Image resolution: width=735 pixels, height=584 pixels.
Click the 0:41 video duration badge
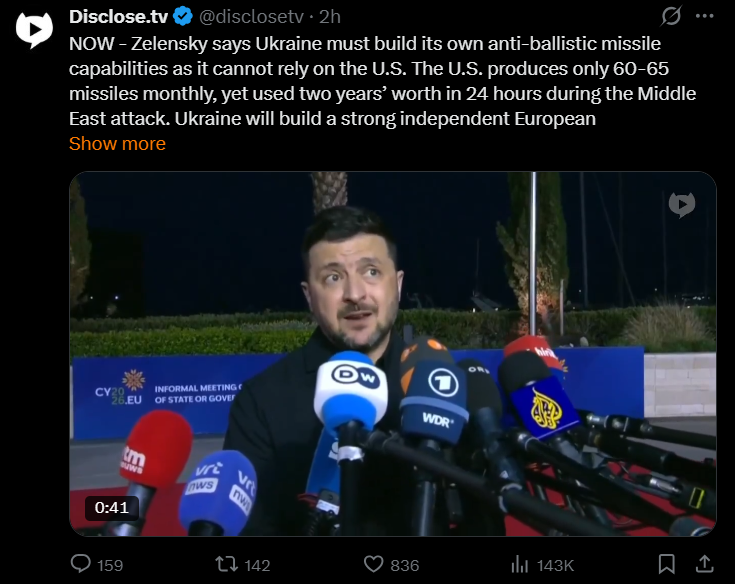[x=112, y=508]
